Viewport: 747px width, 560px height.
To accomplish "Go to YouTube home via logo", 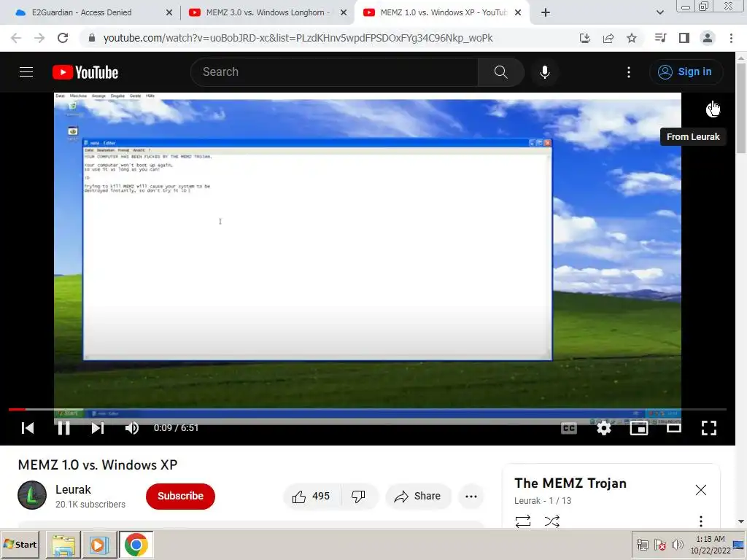I will [85, 72].
